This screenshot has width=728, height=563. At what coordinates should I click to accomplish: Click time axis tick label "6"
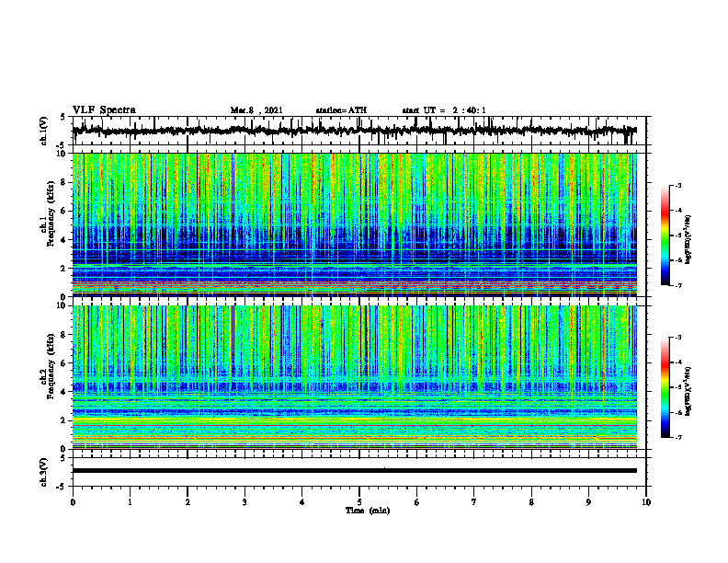click(x=417, y=502)
